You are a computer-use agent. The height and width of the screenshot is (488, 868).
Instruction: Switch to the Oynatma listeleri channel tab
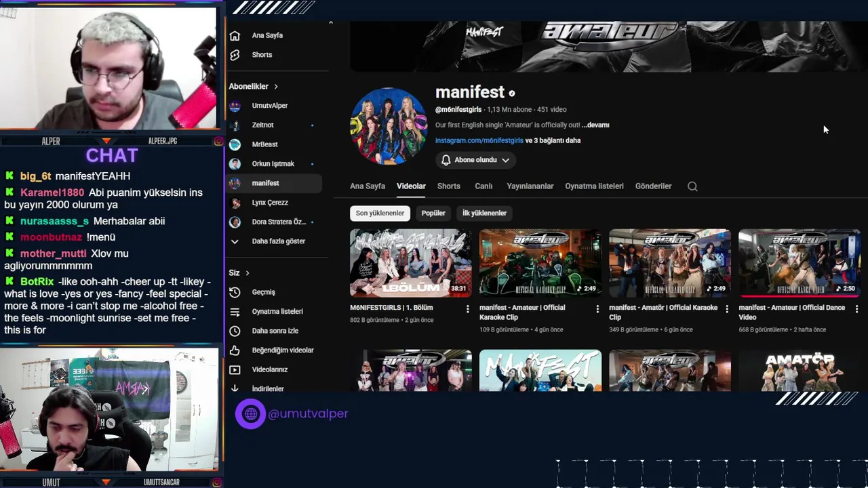[595, 186]
